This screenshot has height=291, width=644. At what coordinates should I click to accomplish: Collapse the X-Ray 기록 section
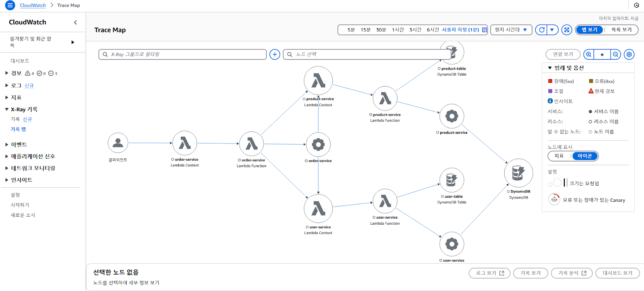[x=6, y=109]
